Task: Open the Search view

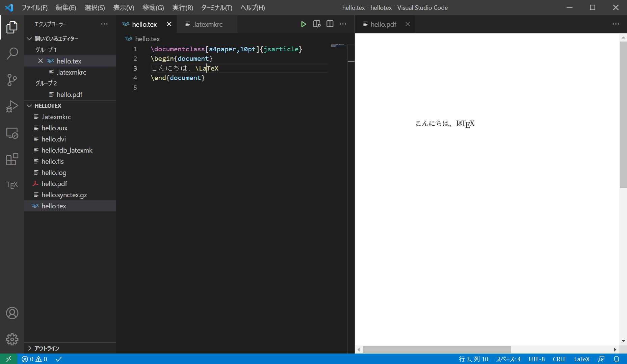Action: click(x=12, y=53)
